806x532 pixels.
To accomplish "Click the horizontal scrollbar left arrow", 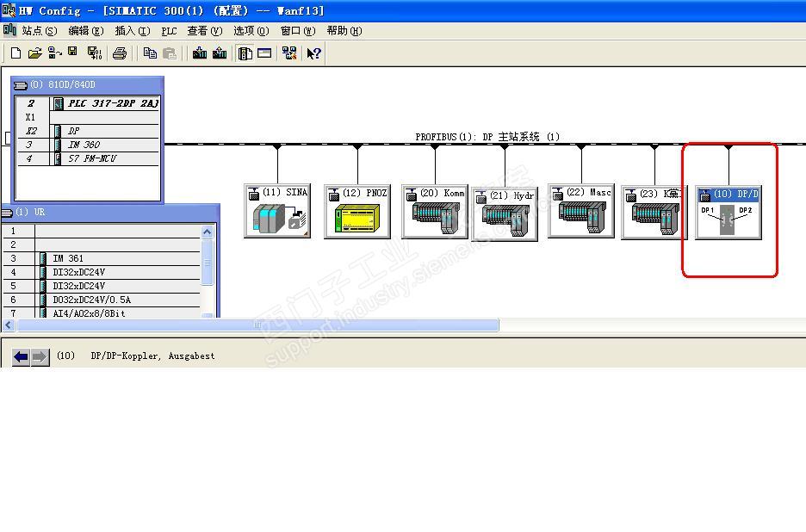I will [x=9, y=325].
